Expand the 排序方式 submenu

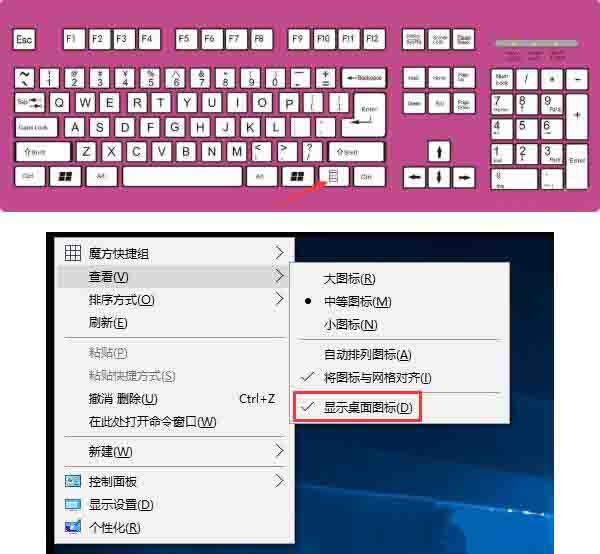[122, 299]
